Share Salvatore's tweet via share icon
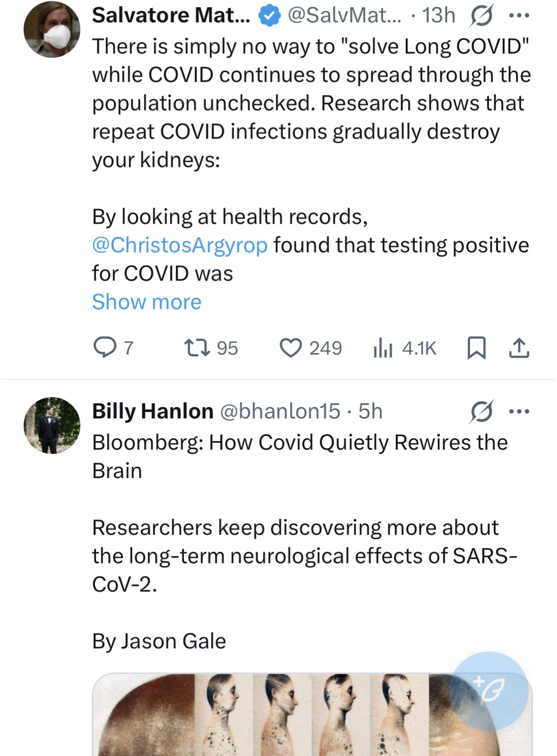The image size is (557, 756). point(519,348)
